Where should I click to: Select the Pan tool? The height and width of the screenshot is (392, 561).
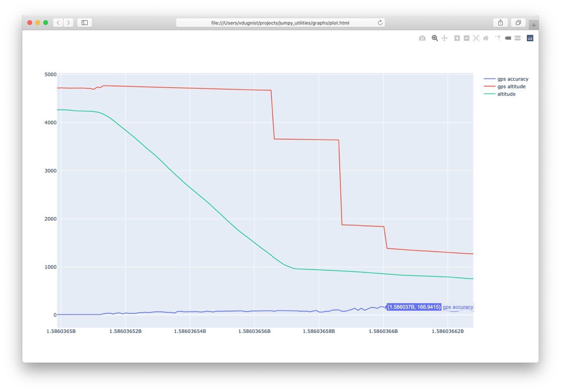[x=444, y=39]
